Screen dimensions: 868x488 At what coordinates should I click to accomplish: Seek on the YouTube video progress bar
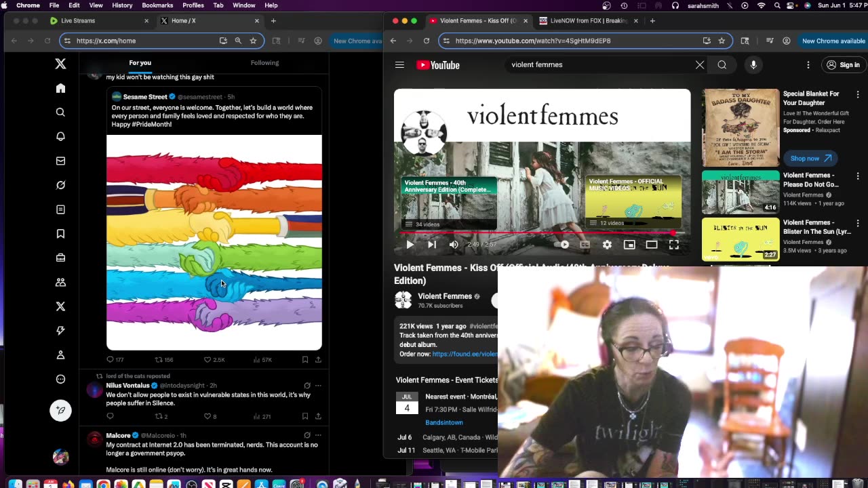(x=542, y=233)
